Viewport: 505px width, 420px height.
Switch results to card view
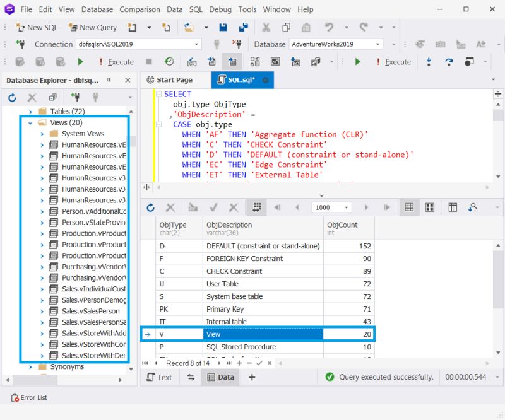430,207
